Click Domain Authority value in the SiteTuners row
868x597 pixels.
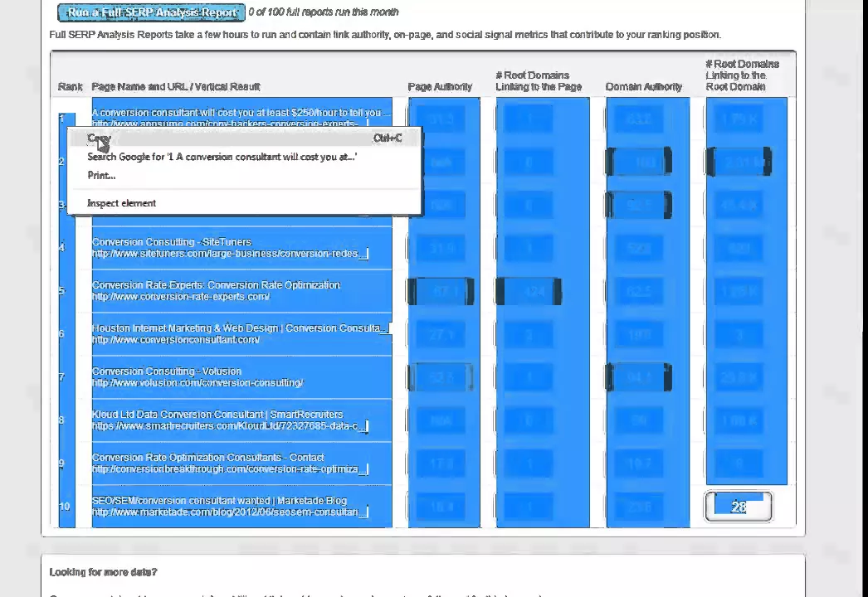pyautogui.click(x=639, y=248)
